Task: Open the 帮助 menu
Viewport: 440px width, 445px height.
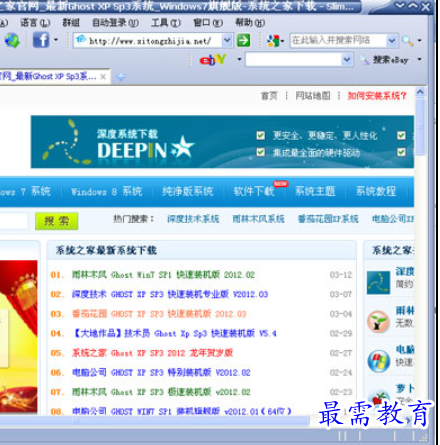Action: point(250,23)
